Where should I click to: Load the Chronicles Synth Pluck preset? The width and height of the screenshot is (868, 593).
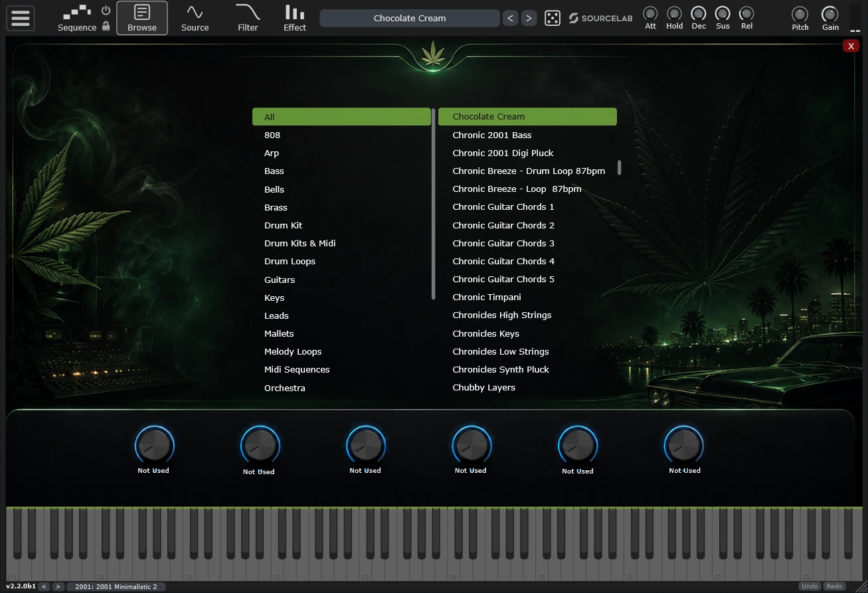coord(527,369)
